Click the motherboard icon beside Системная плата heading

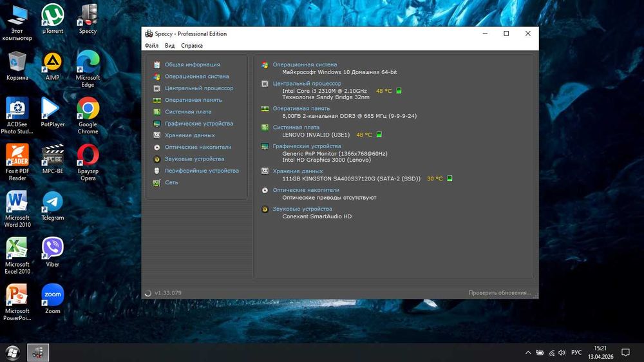pyautogui.click(x=265, y=128)
